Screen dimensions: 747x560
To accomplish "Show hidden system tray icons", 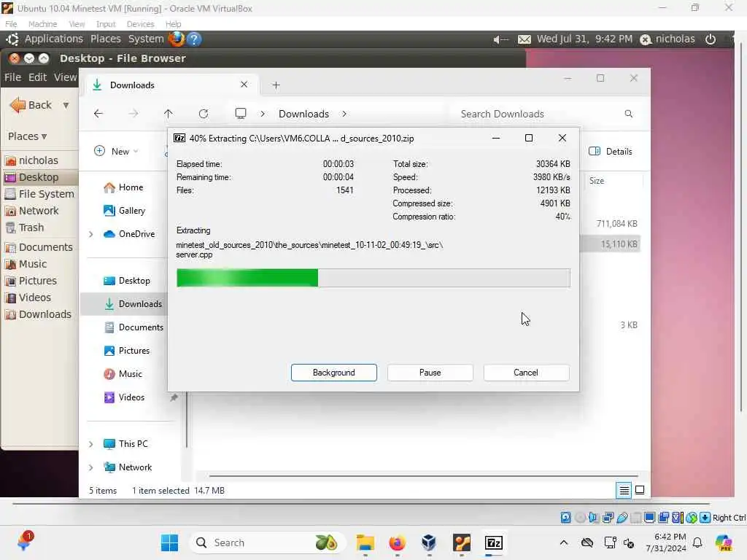I will 564,542.
